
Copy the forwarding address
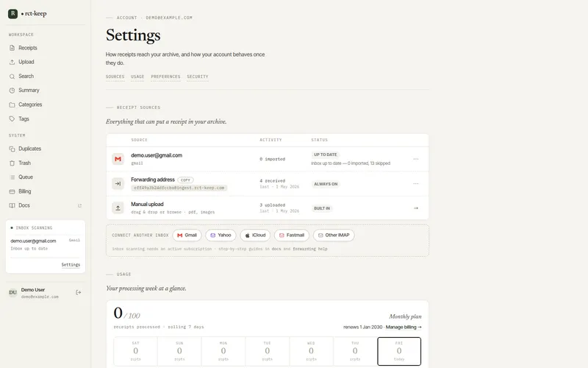pyautogui.click(x=186, y=180)
